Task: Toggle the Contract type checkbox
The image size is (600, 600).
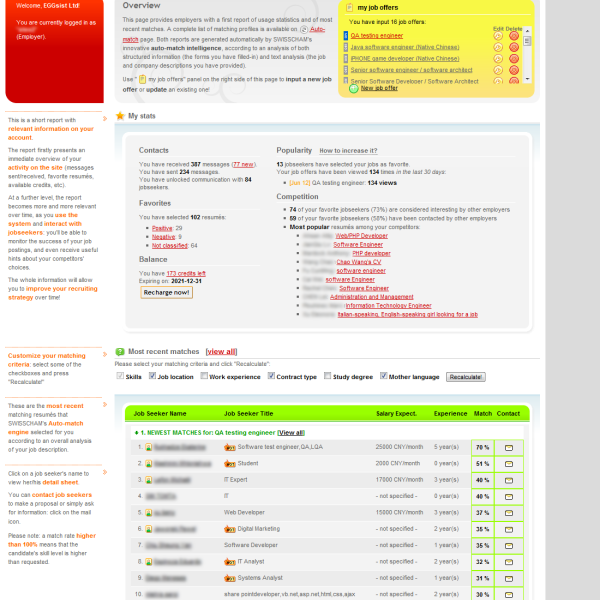Action: click(271, 376)
